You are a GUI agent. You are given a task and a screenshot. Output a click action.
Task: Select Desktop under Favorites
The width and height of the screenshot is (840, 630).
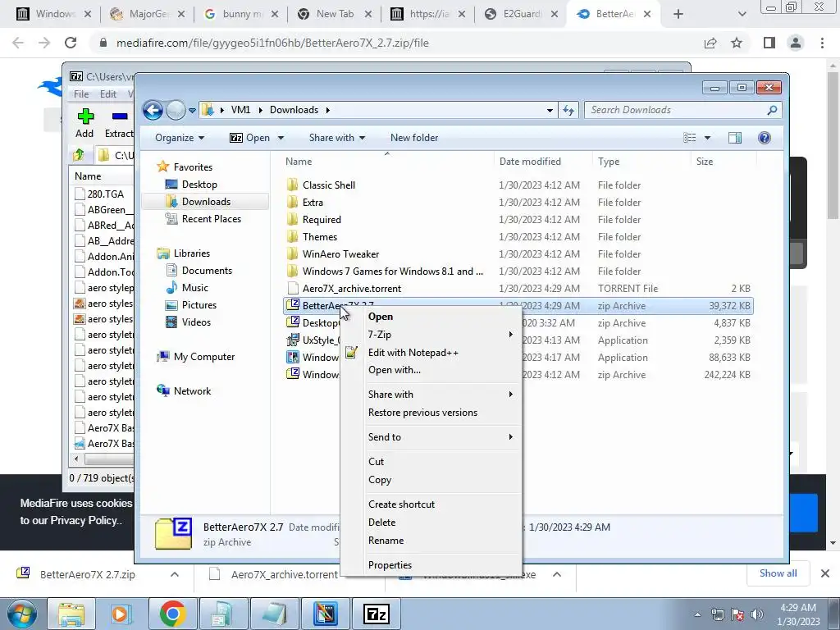[x=199, y=185]
